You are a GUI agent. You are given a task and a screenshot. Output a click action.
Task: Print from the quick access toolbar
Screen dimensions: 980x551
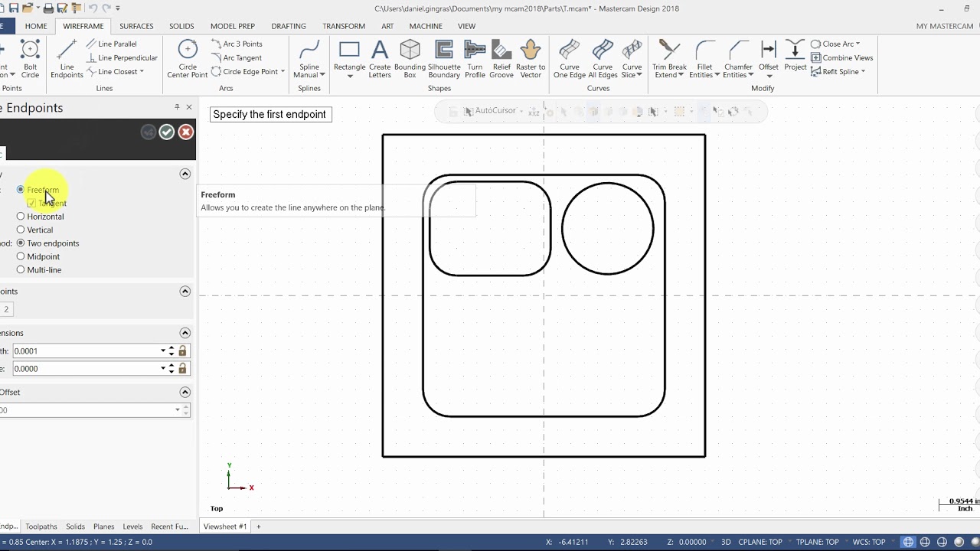coord(48,8)
